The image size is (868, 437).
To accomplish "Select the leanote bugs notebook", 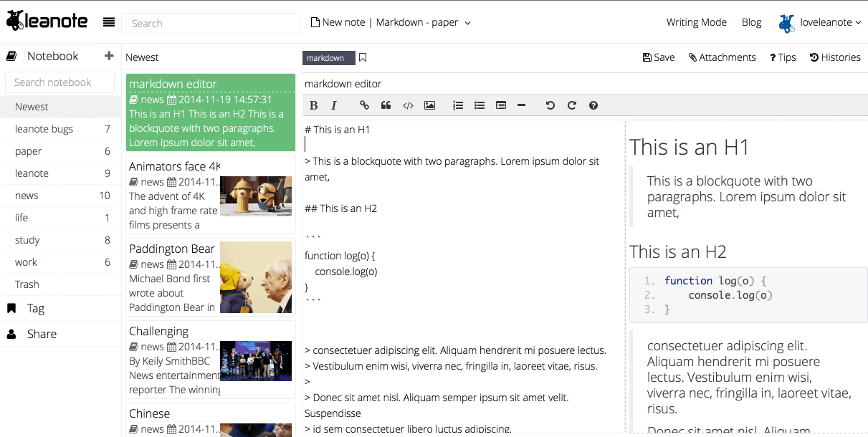I will (44, 129).
